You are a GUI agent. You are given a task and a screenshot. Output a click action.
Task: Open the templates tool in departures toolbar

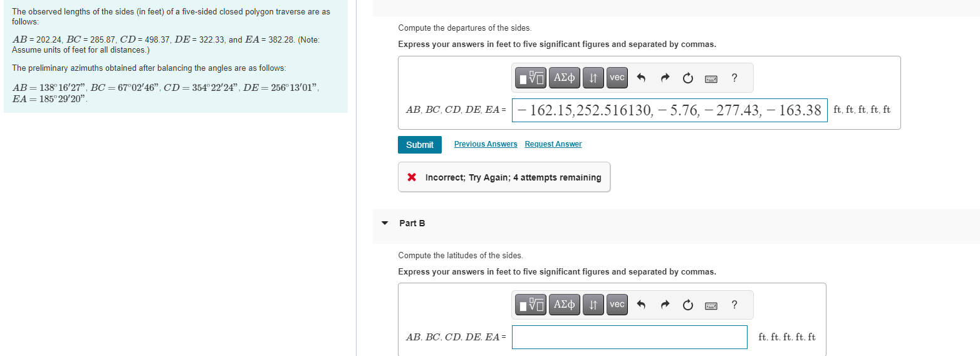click(x=531, y=78)
